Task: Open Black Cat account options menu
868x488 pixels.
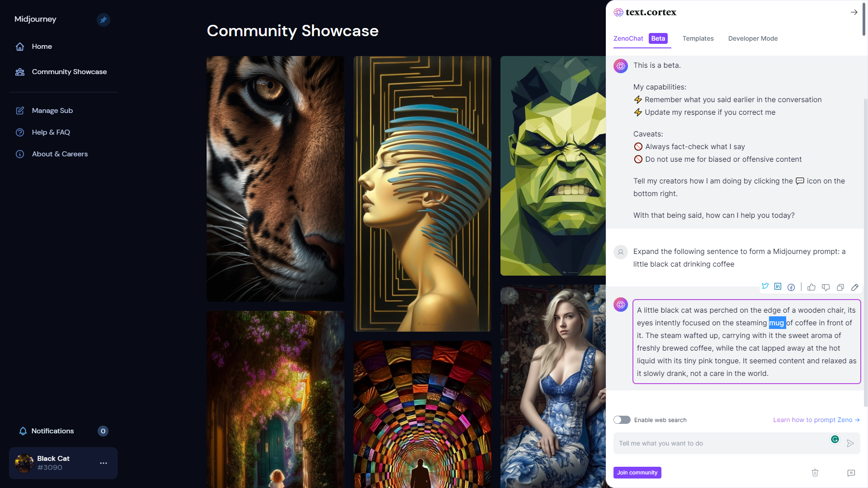Action: (x=104, y=463)
